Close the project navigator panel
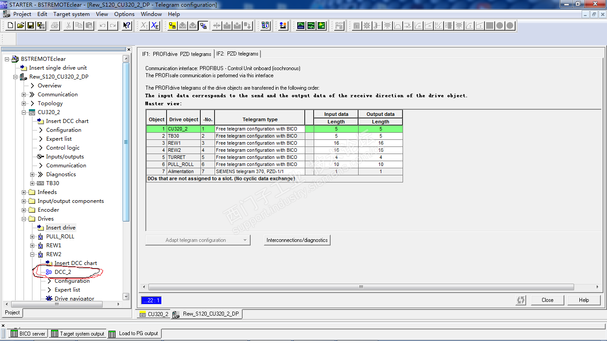The image size is (607, 364). (x=129, y=49)
